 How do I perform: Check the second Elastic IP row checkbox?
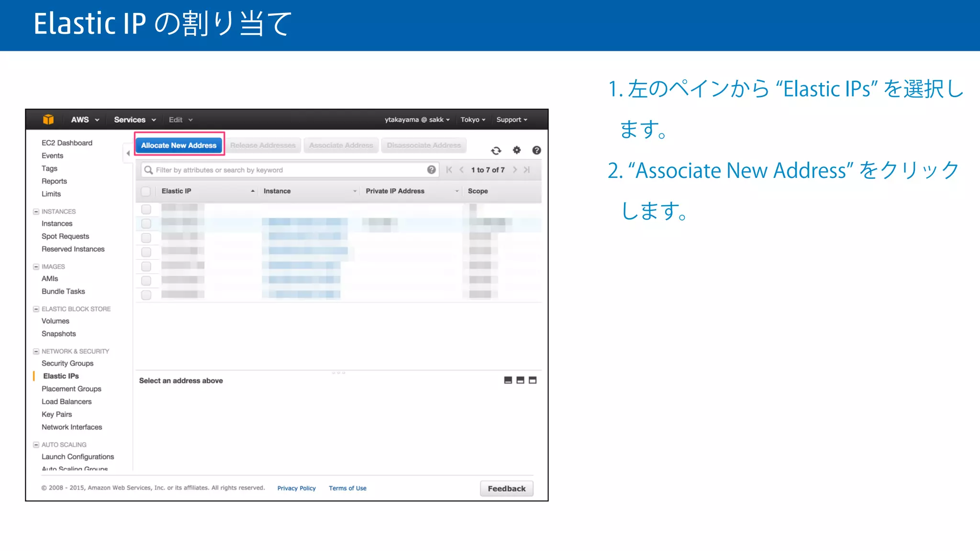pos(146,224)
